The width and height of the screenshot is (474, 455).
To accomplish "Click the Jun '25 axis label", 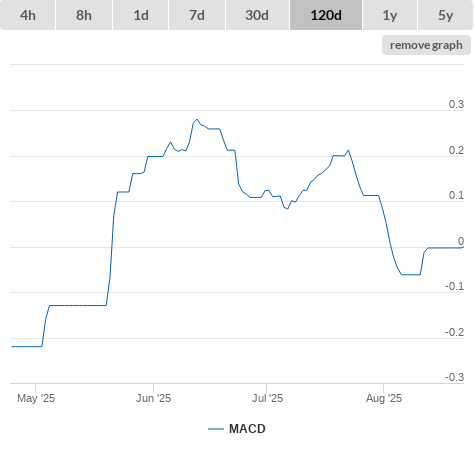I will (153, 398).
